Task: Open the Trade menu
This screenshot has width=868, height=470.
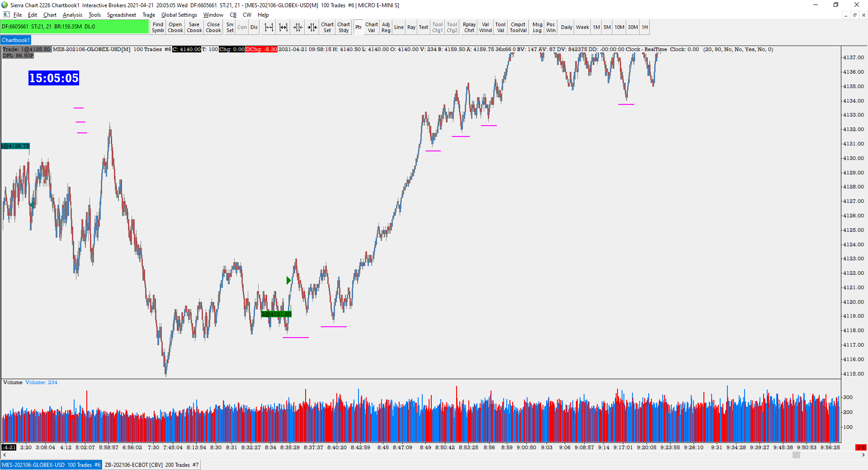Action: coord(149,15)
